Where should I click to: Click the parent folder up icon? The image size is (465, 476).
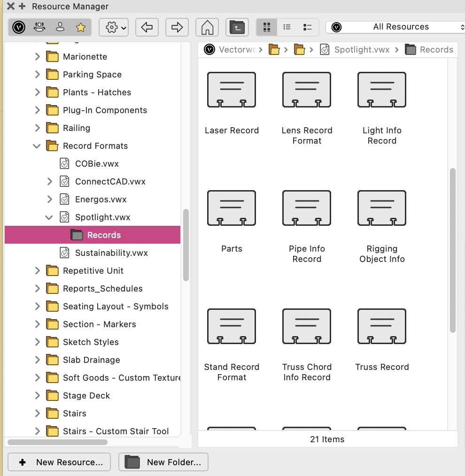237,27
